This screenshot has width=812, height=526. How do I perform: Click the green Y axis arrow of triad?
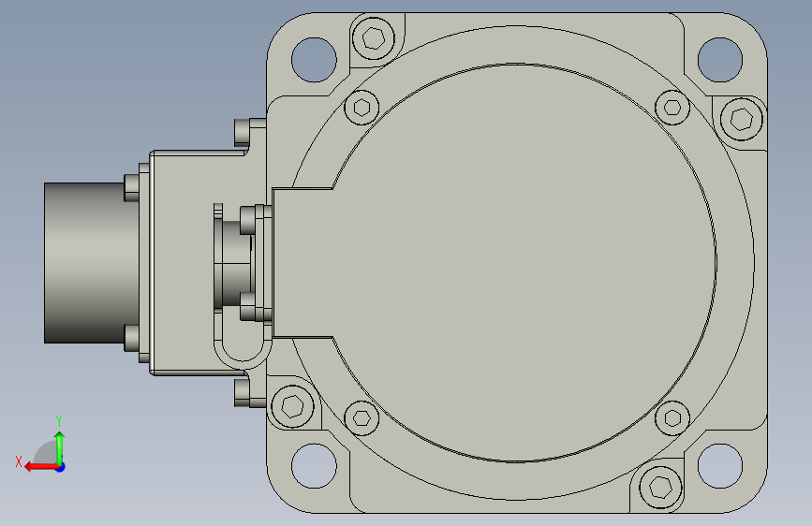pos(60,447)
